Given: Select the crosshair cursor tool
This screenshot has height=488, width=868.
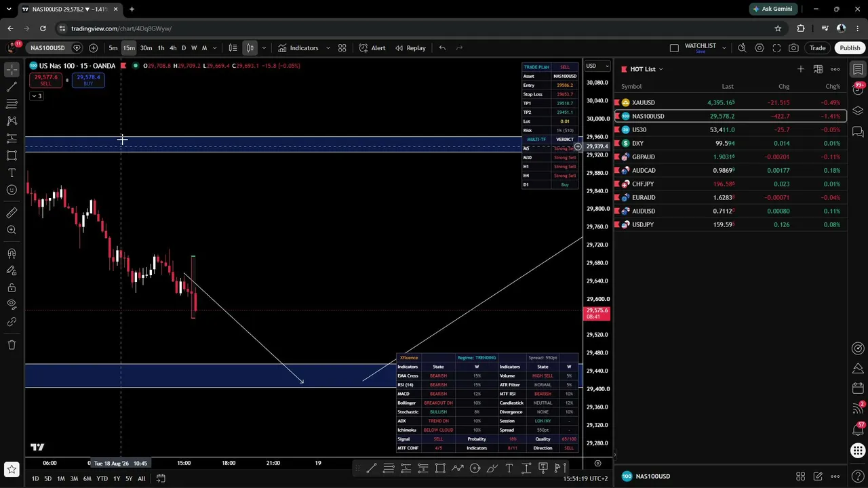Looking at the screenshot, I should (x=12, y=69).
